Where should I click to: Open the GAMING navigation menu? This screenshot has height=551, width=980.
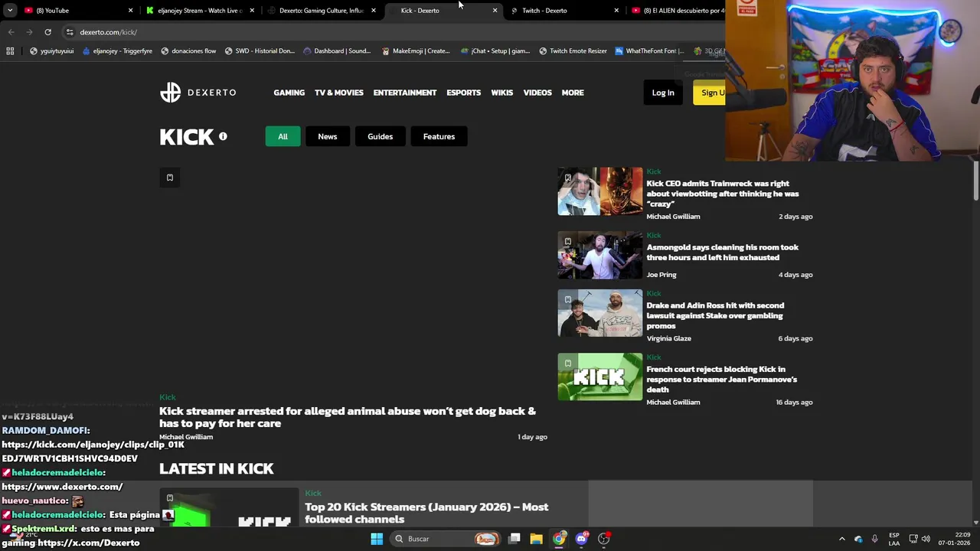289,93
